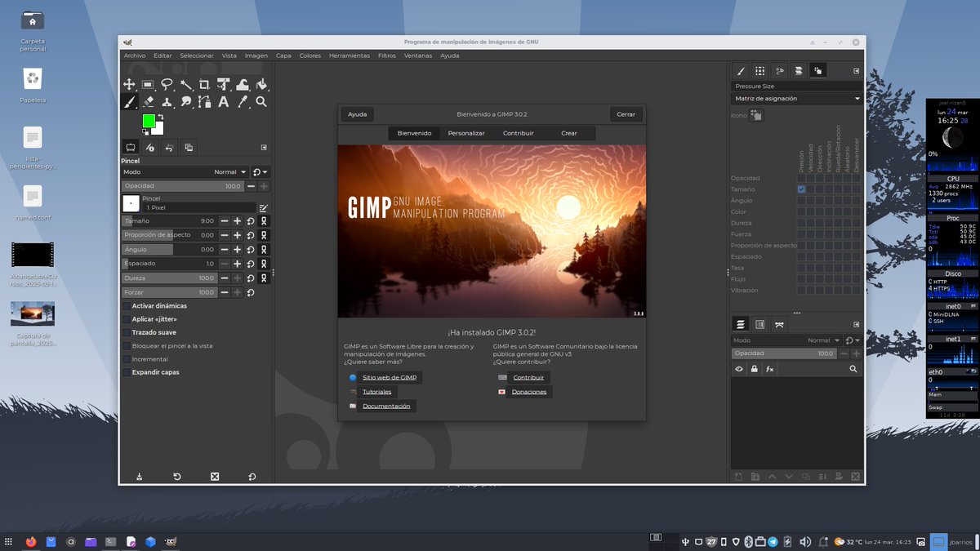The image size is (980, 551).
Task: Open the Herramientas menu
Action: (350, 56)
